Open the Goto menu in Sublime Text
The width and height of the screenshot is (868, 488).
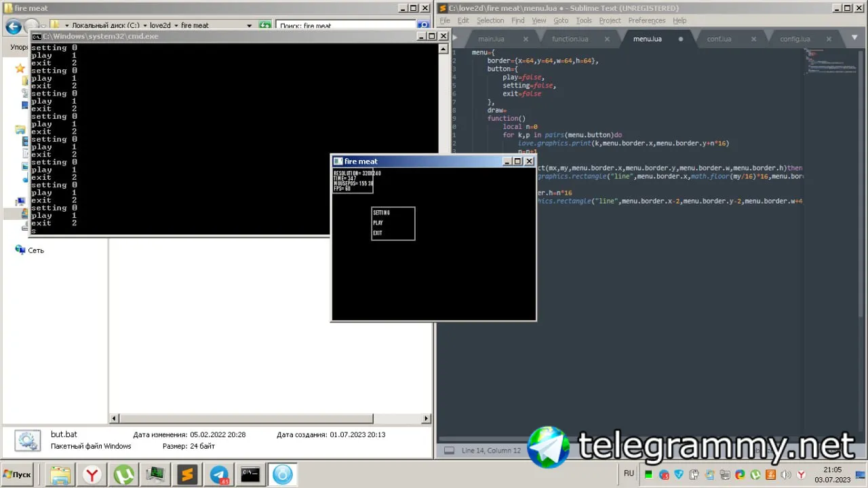pyautogui.click(x=561, y=20)
